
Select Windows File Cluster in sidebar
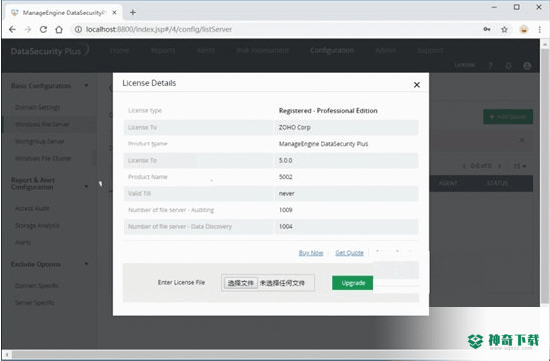tap(43, 158)
